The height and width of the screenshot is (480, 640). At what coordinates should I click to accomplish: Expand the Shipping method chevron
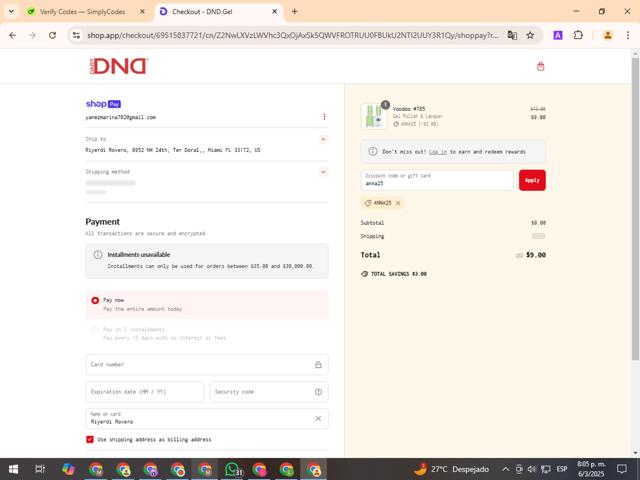(x=323, y=172)
